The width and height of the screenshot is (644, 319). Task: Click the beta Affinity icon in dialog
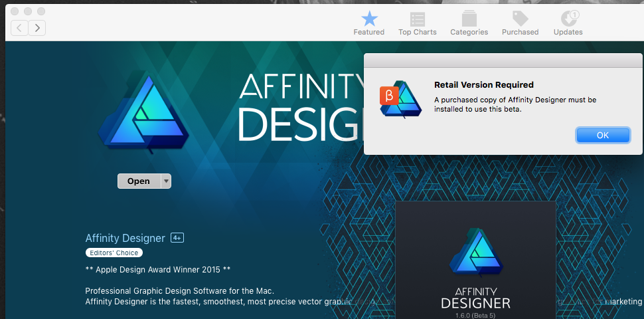click(x=400, y=99)
